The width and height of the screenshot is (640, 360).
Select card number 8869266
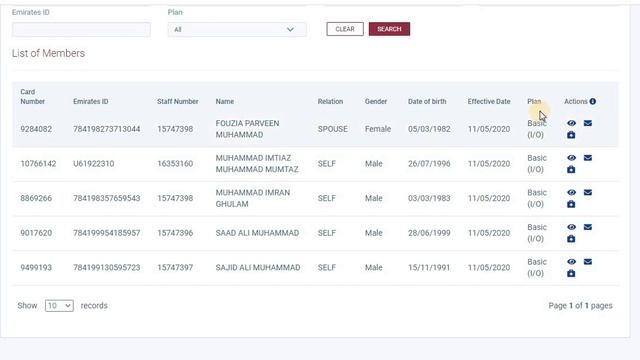click(36, 198)
